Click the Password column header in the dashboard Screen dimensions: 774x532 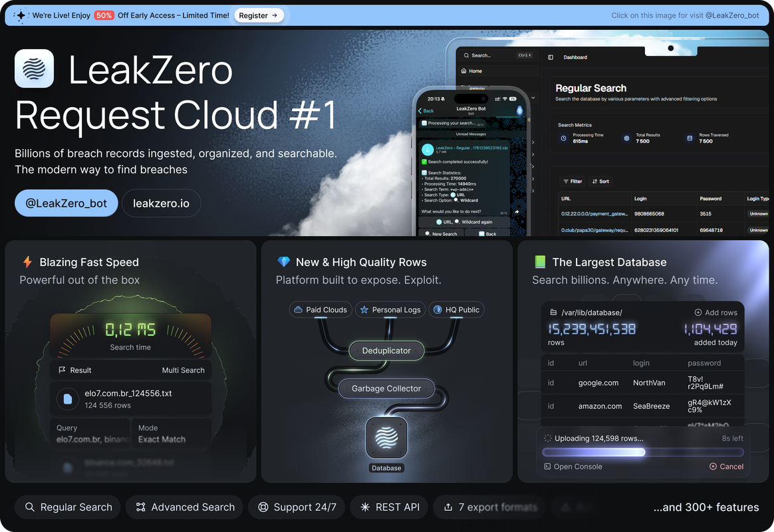coord(710,198)
